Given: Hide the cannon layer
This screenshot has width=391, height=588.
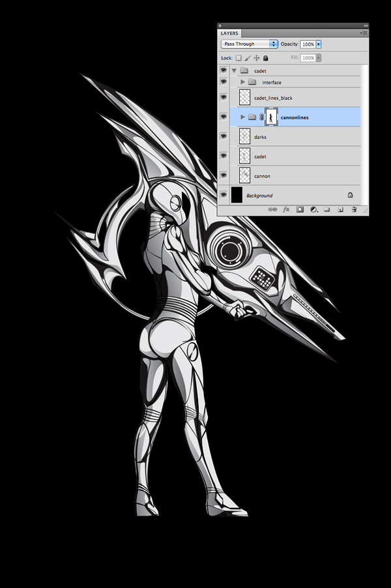Looking at the screenshot, I should 224,175.
